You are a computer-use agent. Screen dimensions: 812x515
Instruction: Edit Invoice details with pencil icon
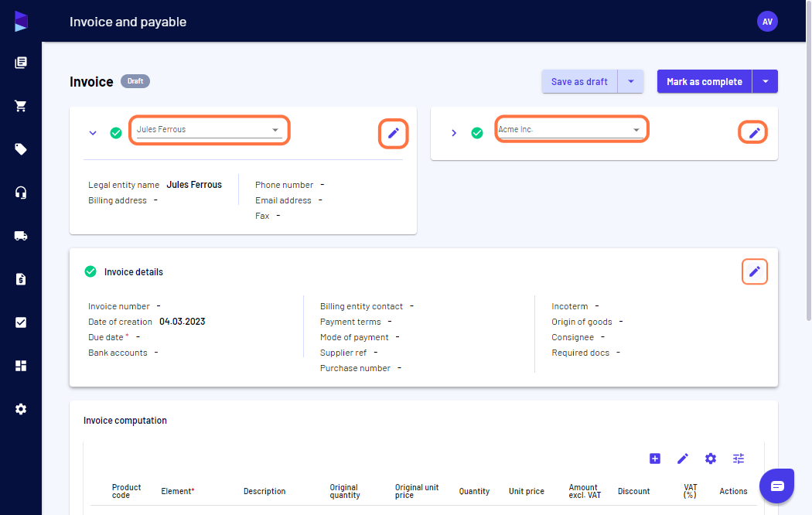coord(755,271)
